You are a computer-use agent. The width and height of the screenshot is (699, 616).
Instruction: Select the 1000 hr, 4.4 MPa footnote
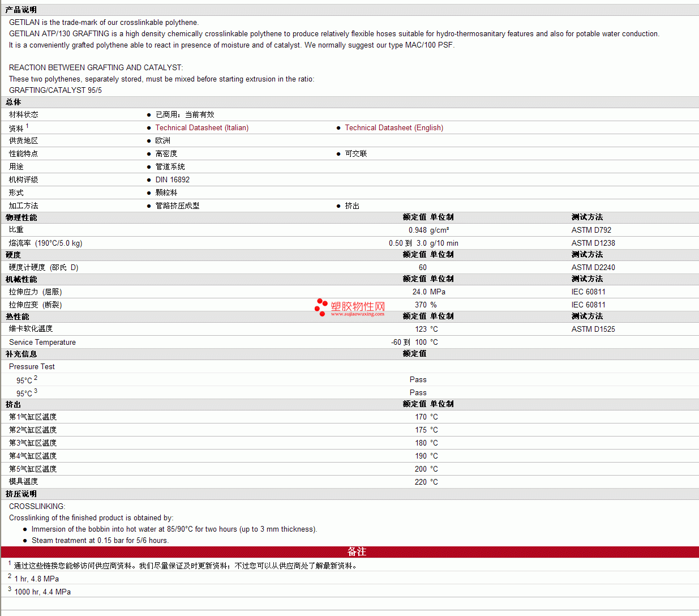pyautogui.click(x=42, y=592)
